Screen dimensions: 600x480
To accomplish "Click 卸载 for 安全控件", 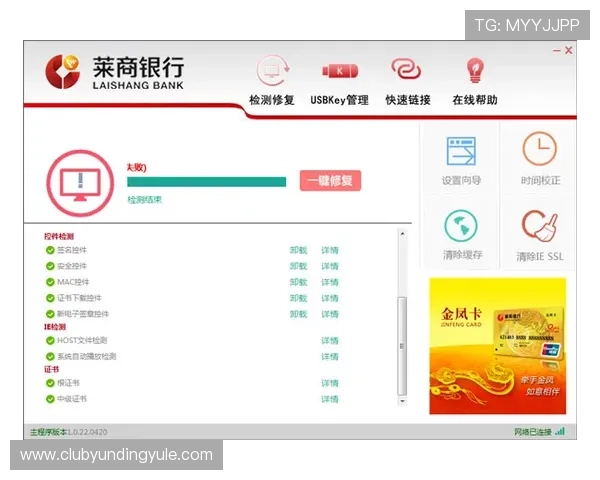I will [x=298, y=266].
